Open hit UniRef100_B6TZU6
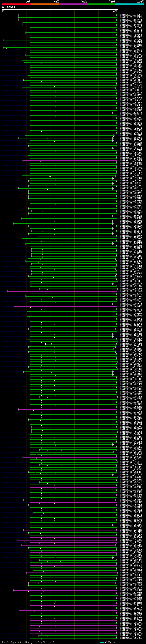Viewport: 146px width, 644px height. coord(131,22)
